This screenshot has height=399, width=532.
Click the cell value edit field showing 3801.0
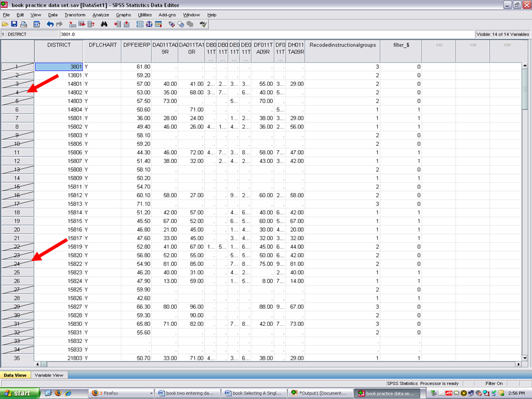pyautogui.click(x=266, y=34)
